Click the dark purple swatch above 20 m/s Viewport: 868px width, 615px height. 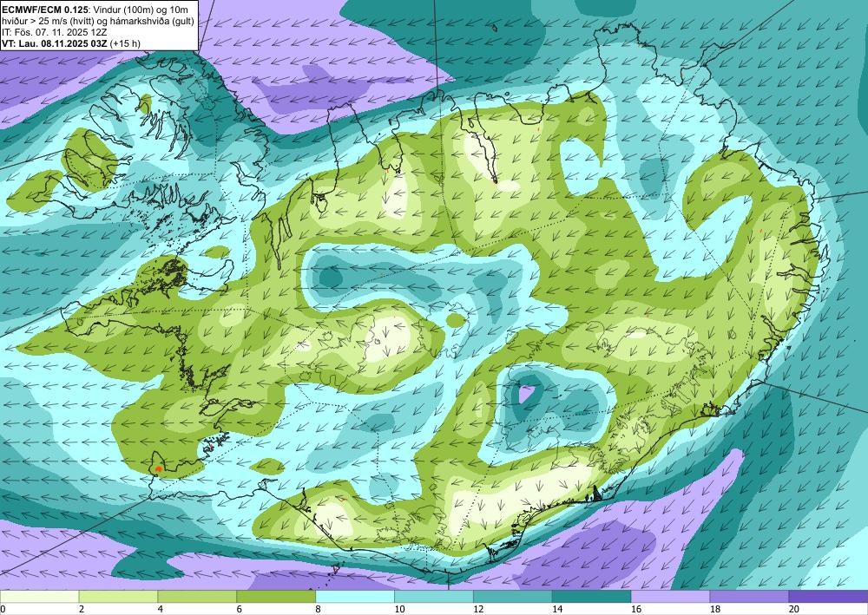point(828,597)
